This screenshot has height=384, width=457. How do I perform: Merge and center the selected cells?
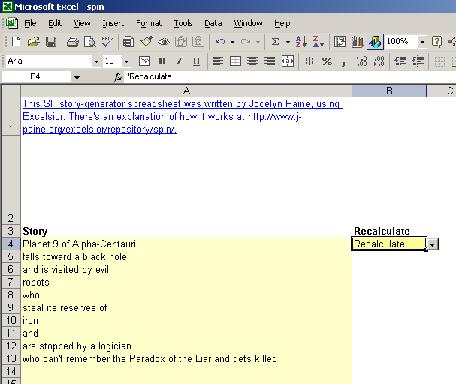[x=288, y=61]
